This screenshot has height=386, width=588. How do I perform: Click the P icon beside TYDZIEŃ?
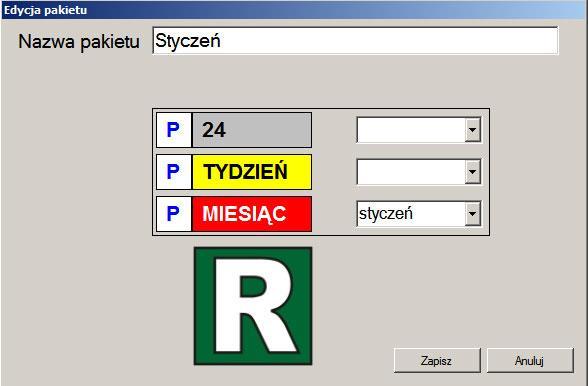tap(174, 172)
